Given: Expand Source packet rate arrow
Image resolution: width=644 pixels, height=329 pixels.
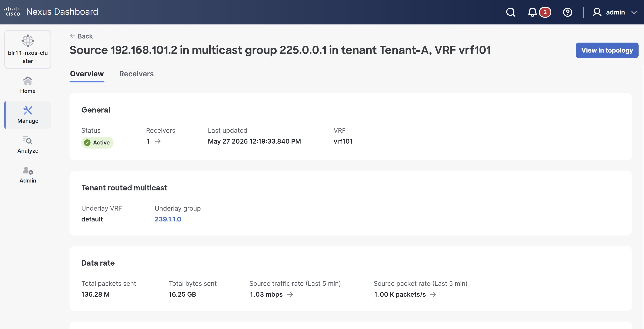Looking at the screenshot, I should pos(433,294).
